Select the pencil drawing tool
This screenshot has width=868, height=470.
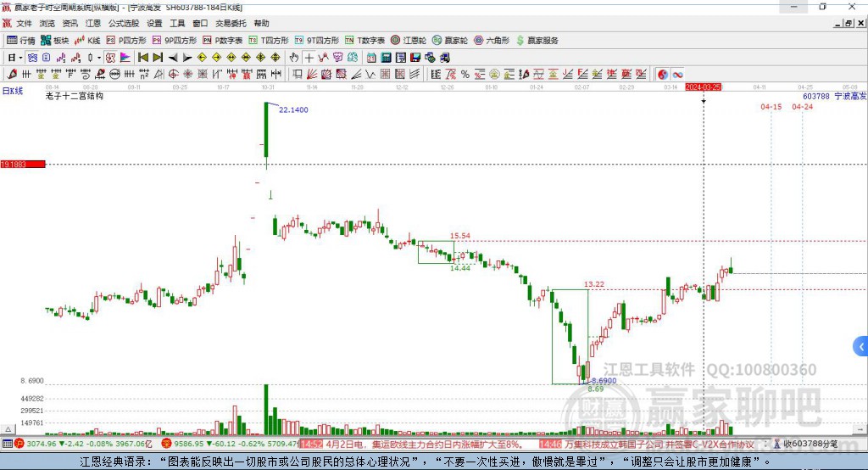point(12,75)
